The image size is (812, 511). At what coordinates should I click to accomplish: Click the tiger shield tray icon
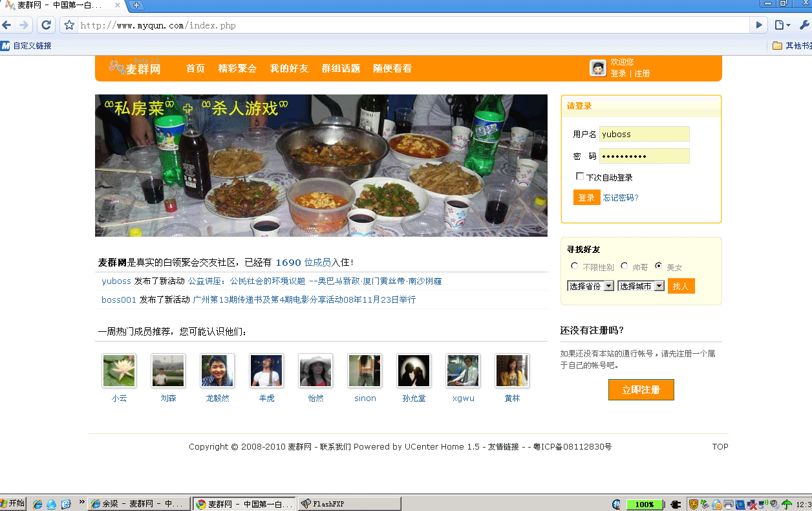[x=694, y=505]
